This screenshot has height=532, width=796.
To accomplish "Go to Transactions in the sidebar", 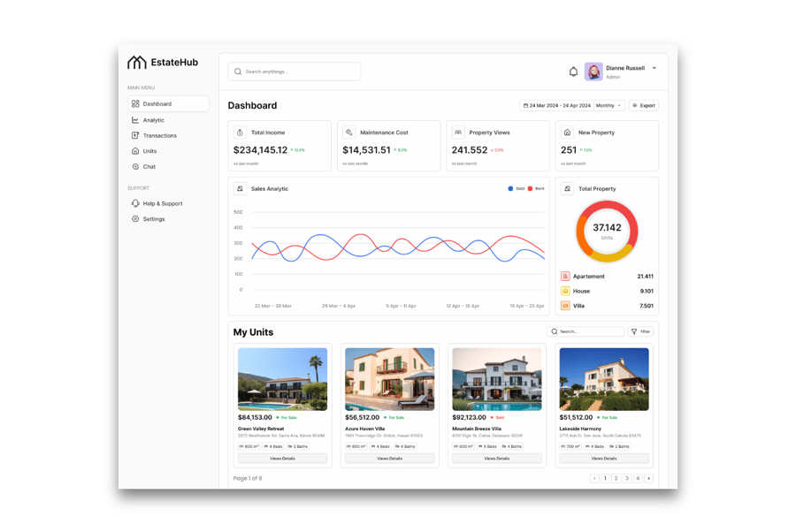I will pyautogui.click(x=159, y=136).
